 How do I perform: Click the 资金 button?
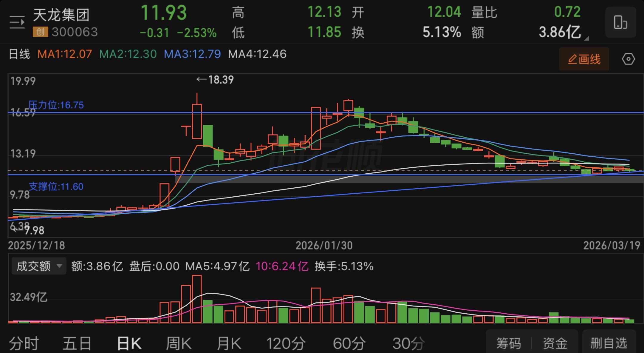click(555, 343)
